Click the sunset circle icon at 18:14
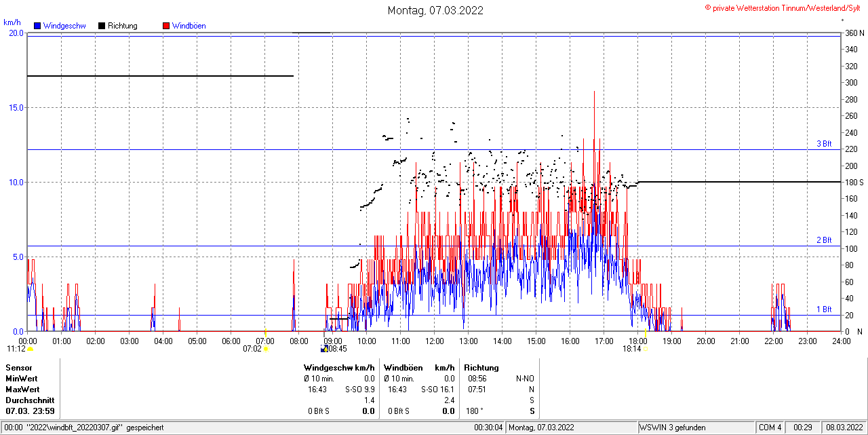The image size is (868, 435). (646, 349)
